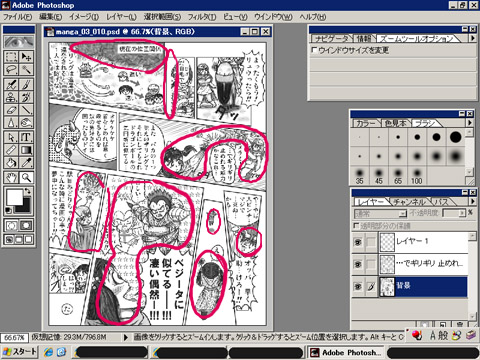Select the Type tool
480x360 pixels.
click(x=26, y=137)
